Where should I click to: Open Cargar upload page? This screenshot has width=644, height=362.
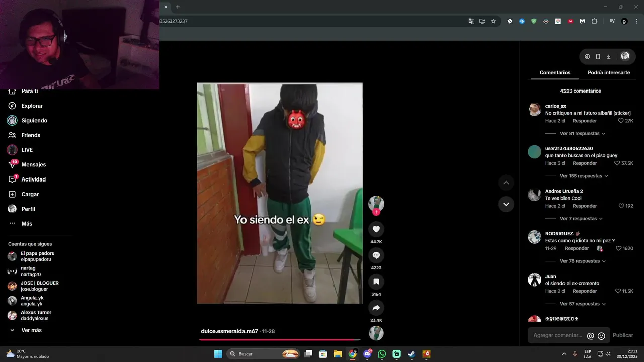point(23,194)
